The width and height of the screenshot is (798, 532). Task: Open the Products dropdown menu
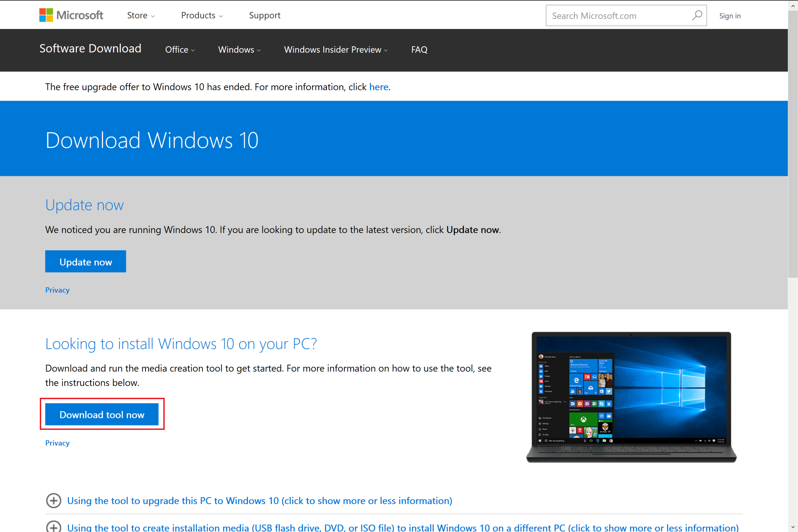pyautogui.click(x=202, y=15)
